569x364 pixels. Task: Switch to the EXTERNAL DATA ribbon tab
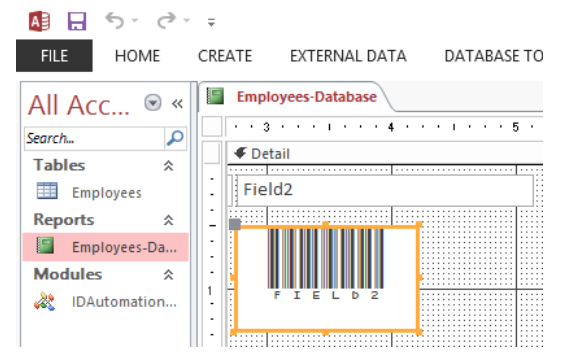click(348, 56)
